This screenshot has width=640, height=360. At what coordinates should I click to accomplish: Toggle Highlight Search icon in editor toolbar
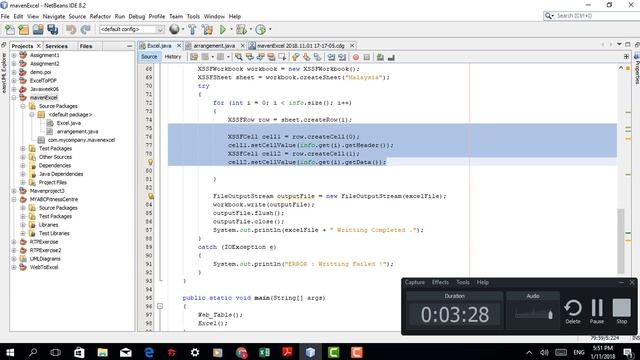pos(271,57)
